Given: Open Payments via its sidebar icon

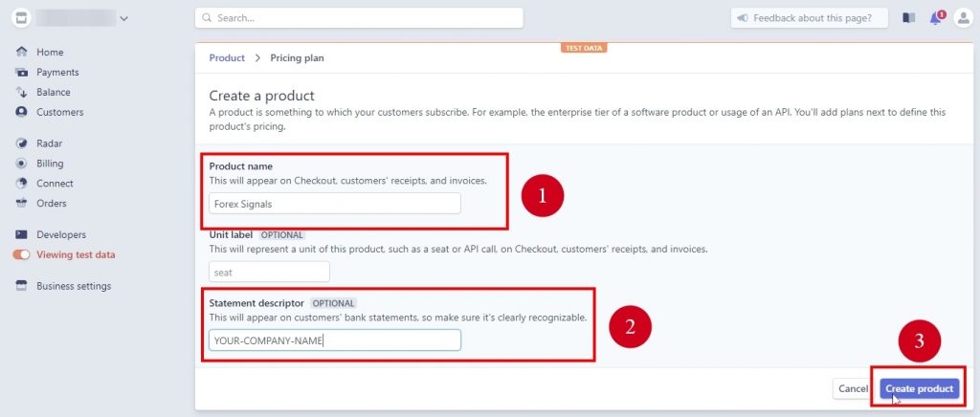Looking at the screenshot, I should 21,72.
